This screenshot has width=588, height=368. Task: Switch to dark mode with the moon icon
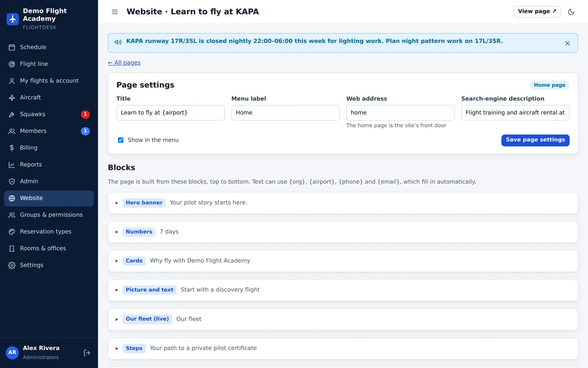571,12
